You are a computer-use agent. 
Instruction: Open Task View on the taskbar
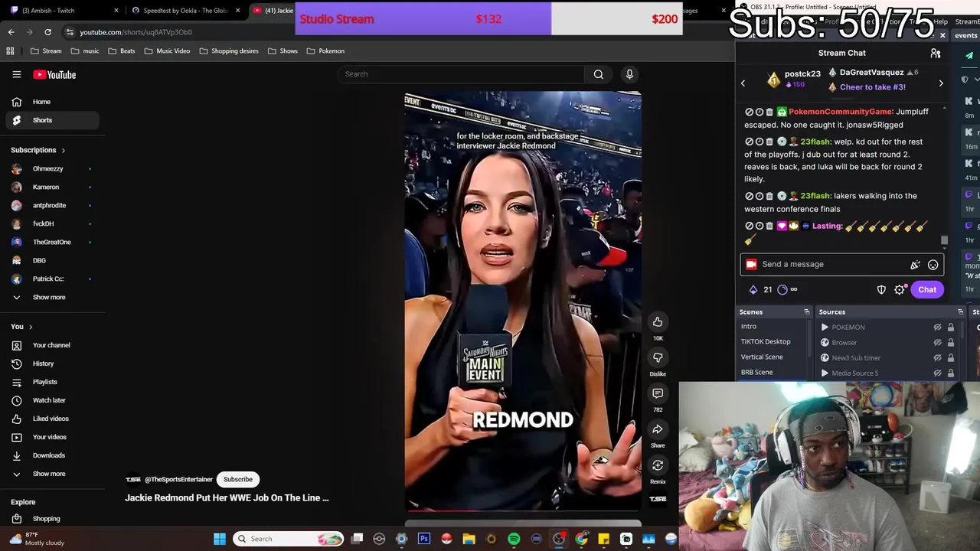(x=357, y=539)
